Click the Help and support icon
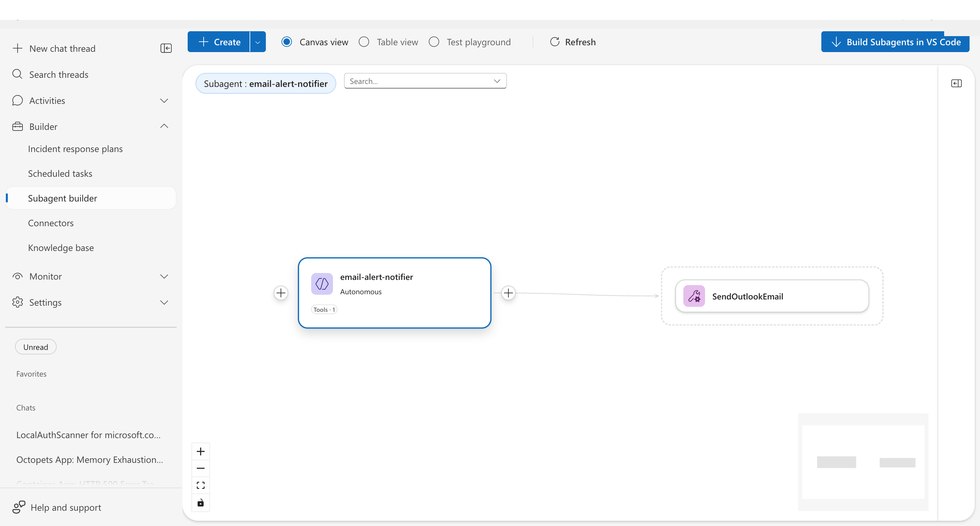980x526 pixels. coord(19,507)
